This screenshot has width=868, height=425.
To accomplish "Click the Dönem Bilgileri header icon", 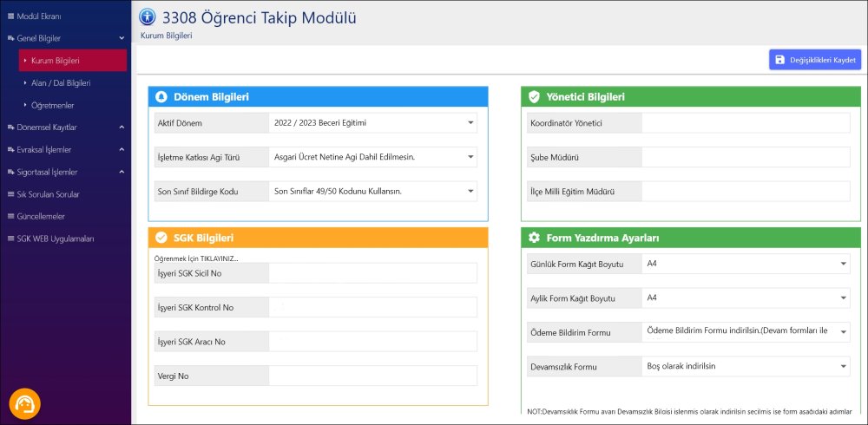I will pyautogui.click(x=161, y=97).
